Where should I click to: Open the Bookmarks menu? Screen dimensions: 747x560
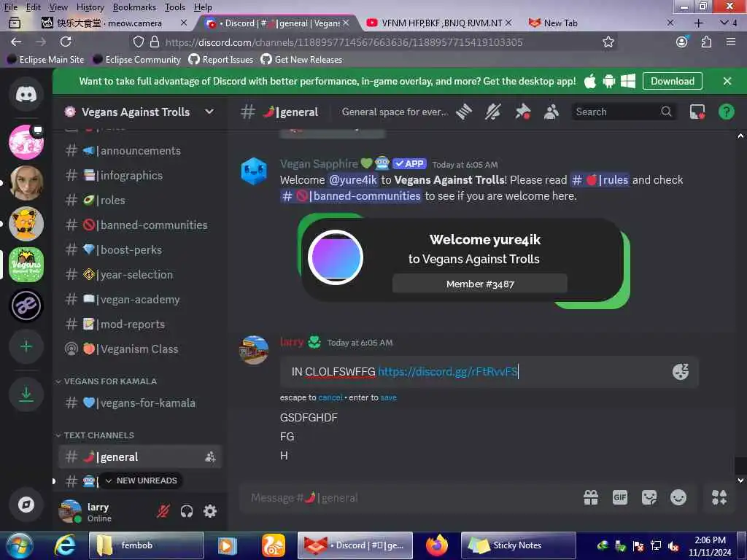(134, 7)
